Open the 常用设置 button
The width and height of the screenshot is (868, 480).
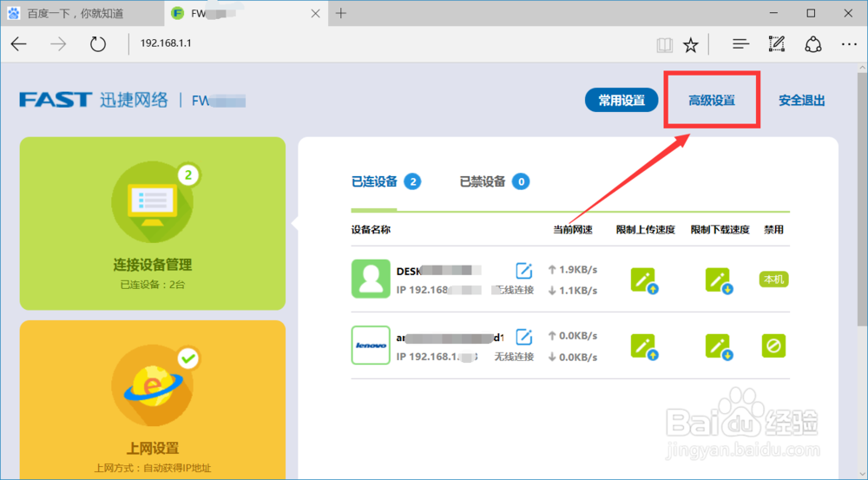pos(621,100)
